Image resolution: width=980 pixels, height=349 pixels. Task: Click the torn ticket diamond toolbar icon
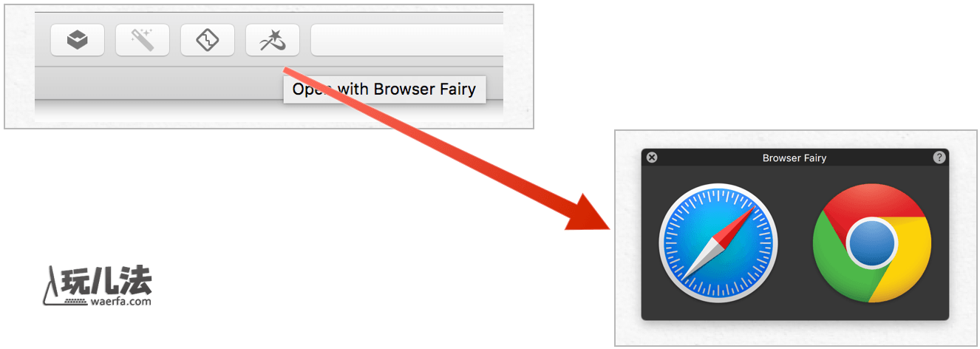point(208,40)
